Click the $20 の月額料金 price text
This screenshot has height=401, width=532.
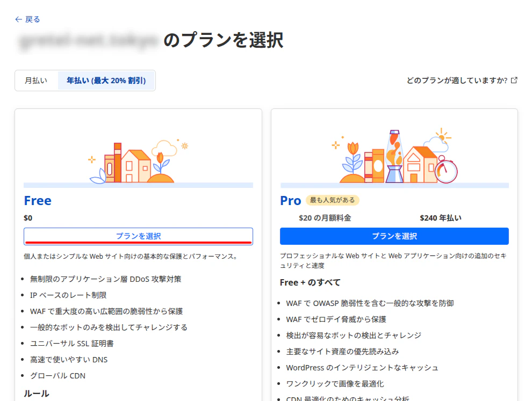[325, 218]
